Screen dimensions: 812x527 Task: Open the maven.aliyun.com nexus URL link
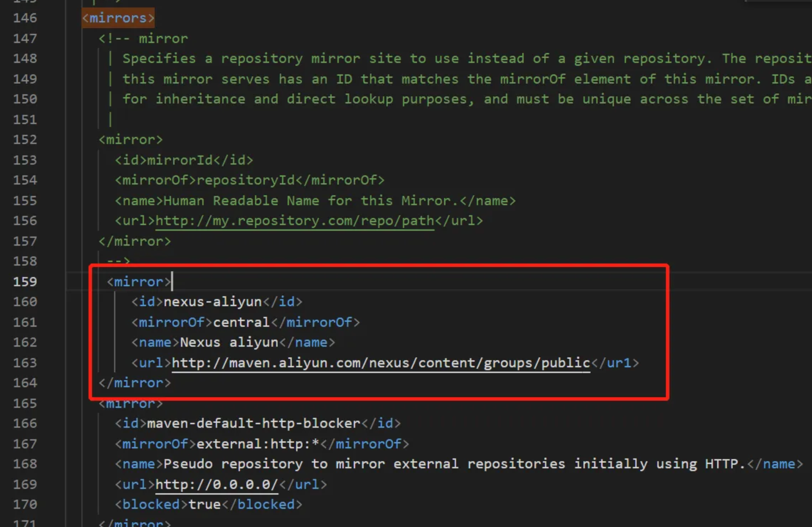pyautogui.click(x=380, y=363)
